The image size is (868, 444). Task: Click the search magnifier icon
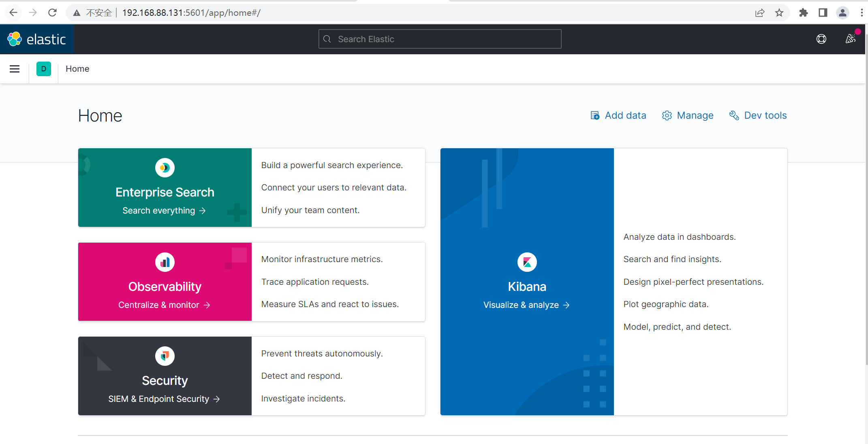[x=327, y=39]
